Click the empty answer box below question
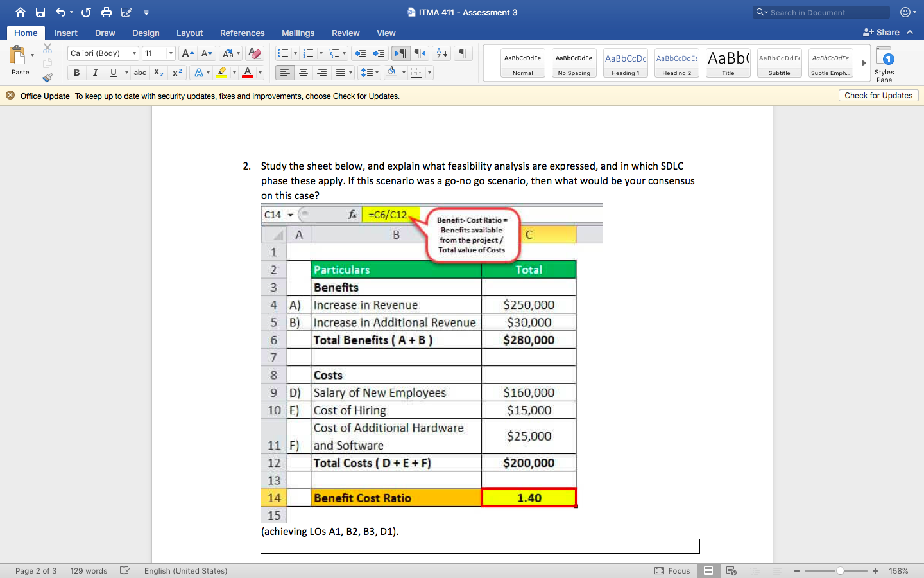This screenshot has height=578, width=924. pyautogui.click(x=480, y=546)
